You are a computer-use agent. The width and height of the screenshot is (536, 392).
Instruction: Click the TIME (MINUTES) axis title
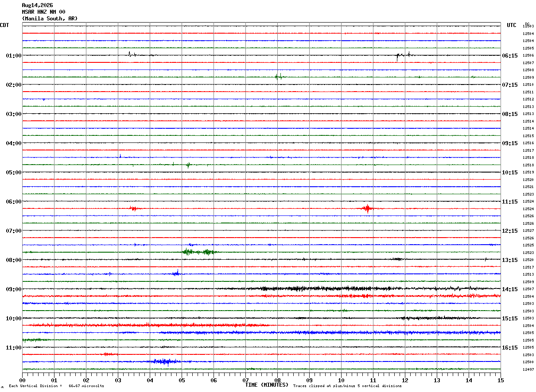[x=267, y=385]
